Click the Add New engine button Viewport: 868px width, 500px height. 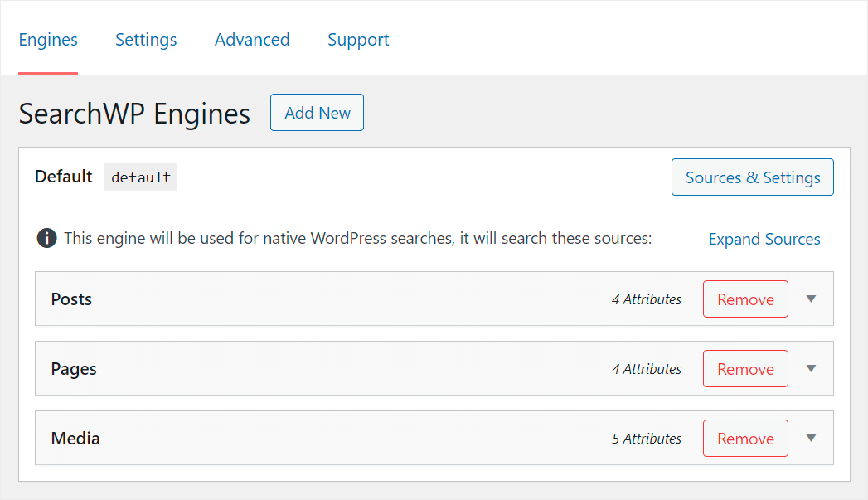click(318, 113)
